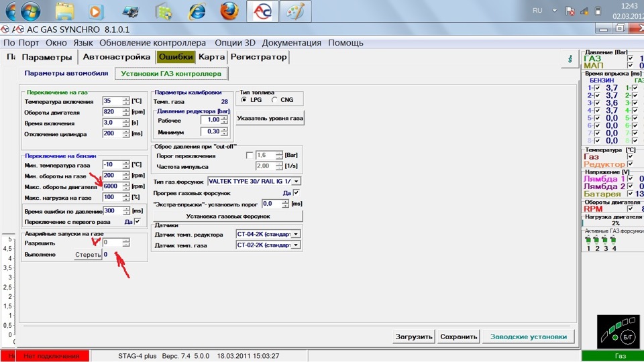Viewport: 644px width, 362px height.
Task: Click Обороты двигателя spinner arrows
Action: pyautogui.click(x=126, y=112)
